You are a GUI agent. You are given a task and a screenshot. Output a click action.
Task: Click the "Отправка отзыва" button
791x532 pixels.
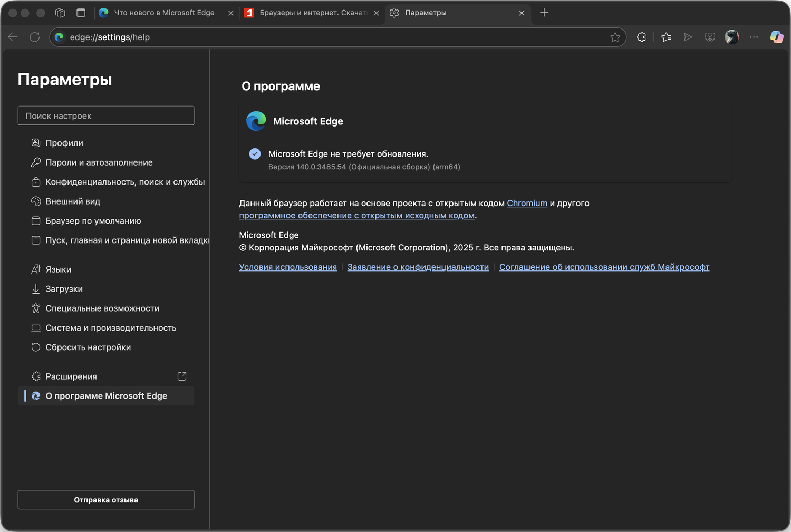point(106,500)
